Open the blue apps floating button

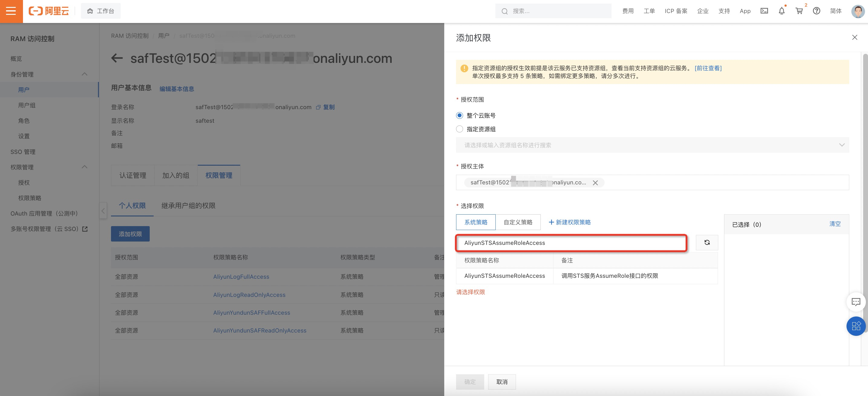[x=856, y=326]
